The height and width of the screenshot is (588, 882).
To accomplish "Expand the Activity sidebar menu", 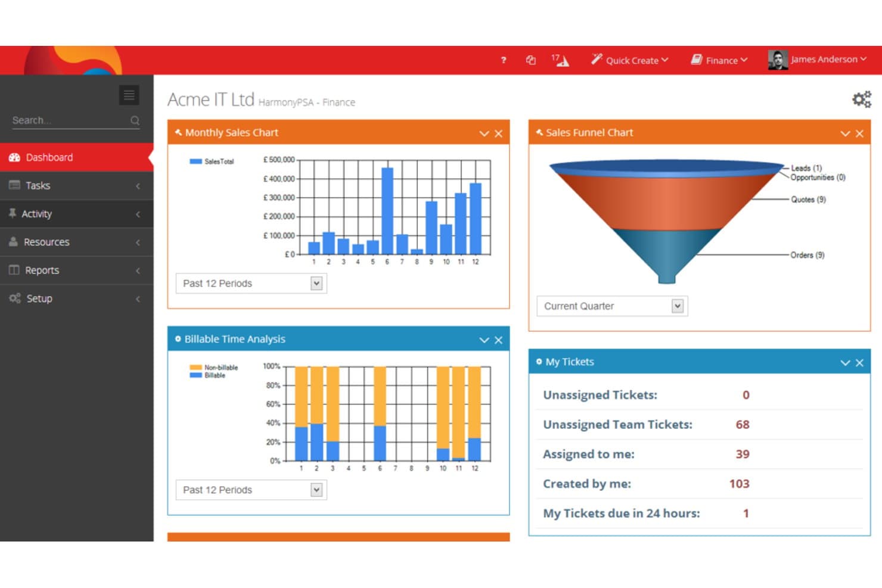I will (x=76, y=214).
